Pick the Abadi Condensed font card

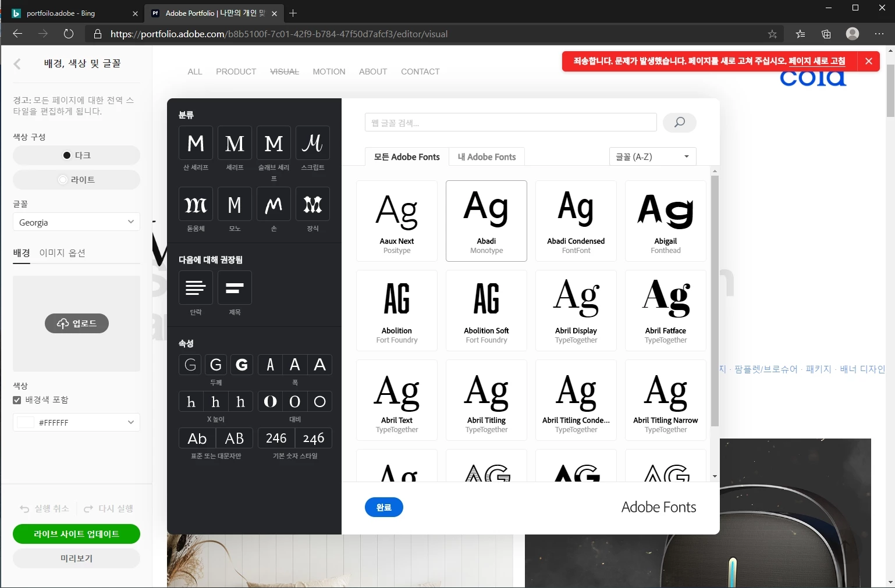pyautogui.click(x=576, y=221)
